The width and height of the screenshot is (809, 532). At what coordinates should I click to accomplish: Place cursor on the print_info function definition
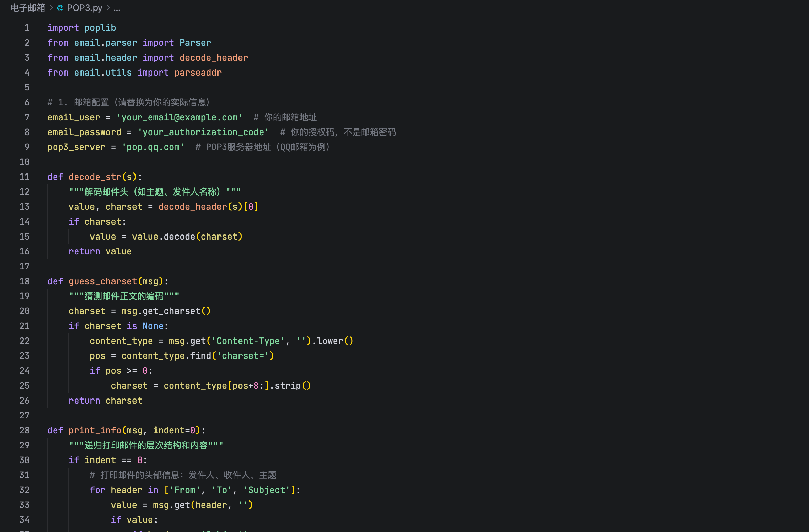point(95,430)
